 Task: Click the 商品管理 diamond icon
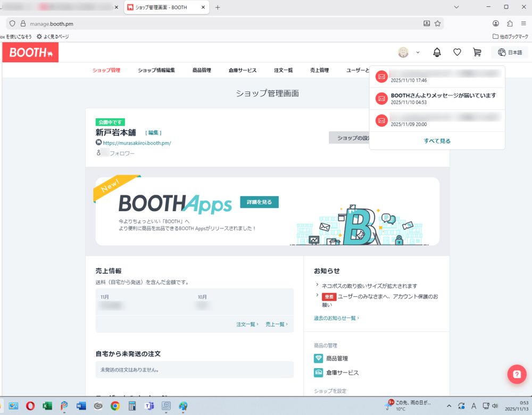[318, 358]
